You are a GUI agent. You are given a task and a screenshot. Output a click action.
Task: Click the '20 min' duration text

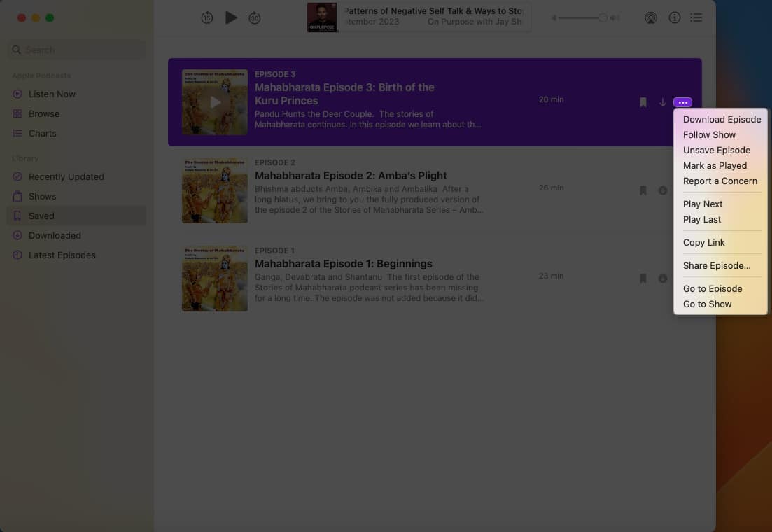click(551, 99)
